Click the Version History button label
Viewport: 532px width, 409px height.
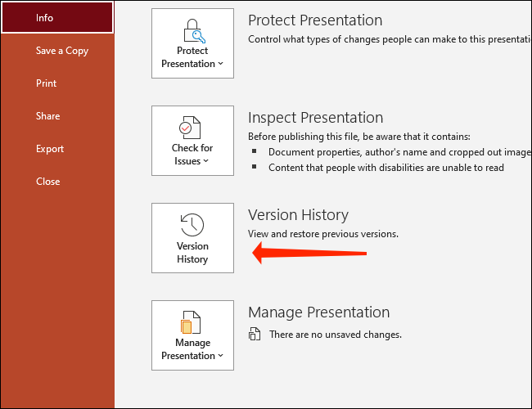[192, 253]
